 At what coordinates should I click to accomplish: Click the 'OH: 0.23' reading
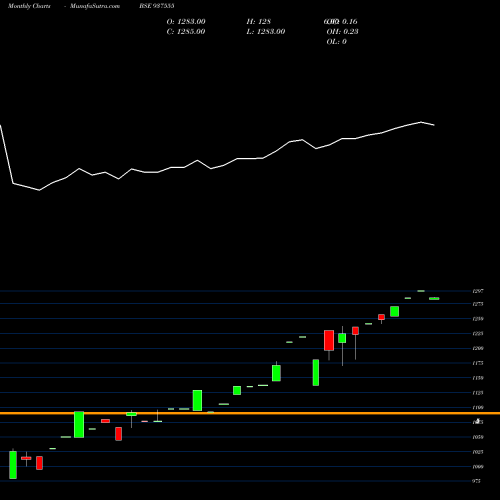pos(342,32)
